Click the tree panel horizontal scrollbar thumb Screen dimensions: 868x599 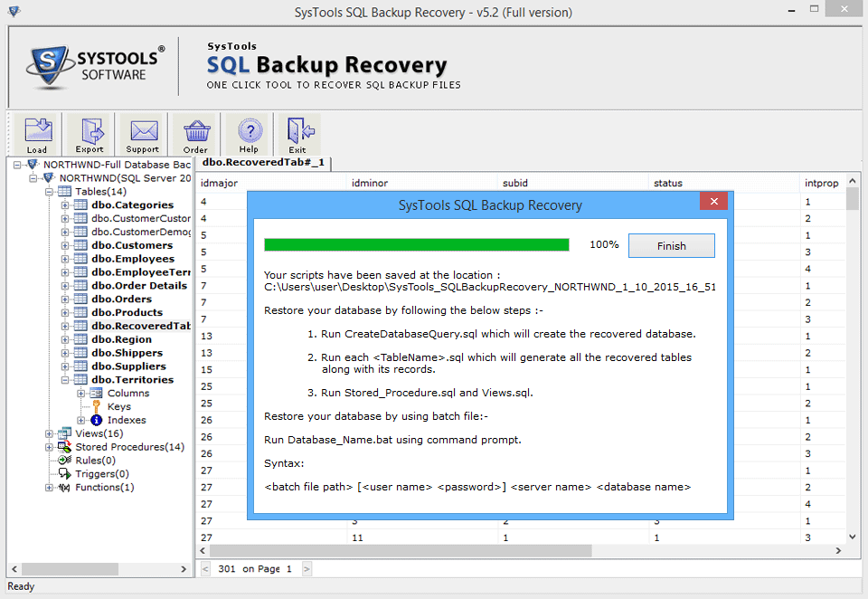coord(70,569)
